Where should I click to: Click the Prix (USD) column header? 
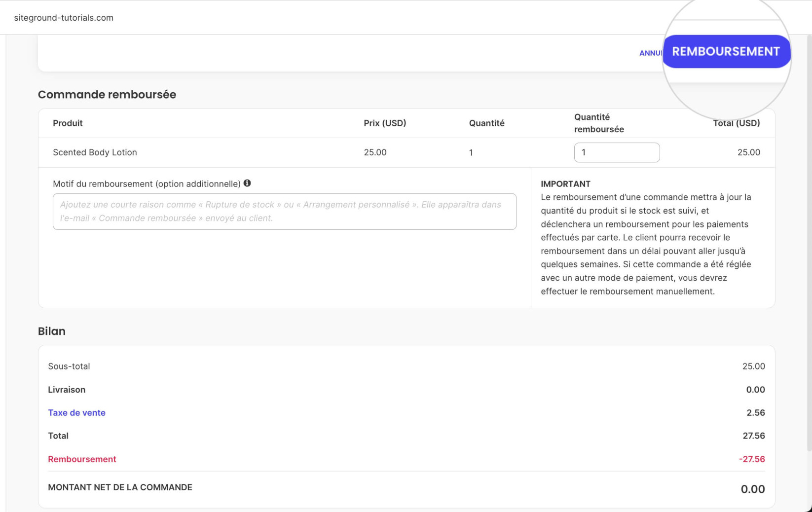point(385,123)
